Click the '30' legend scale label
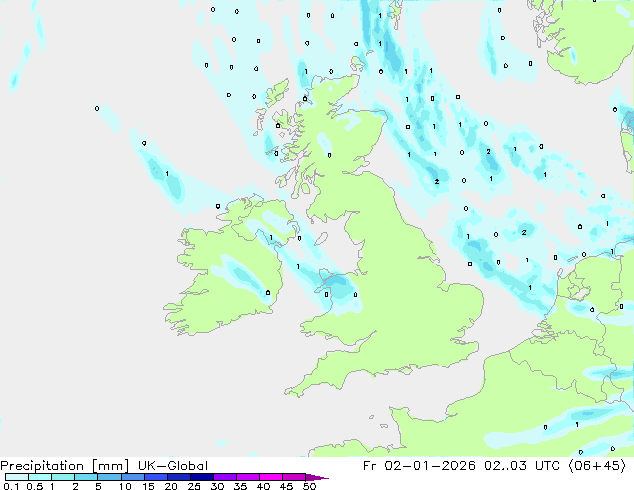Screen dimensions: 634x490 coord(217,486)
